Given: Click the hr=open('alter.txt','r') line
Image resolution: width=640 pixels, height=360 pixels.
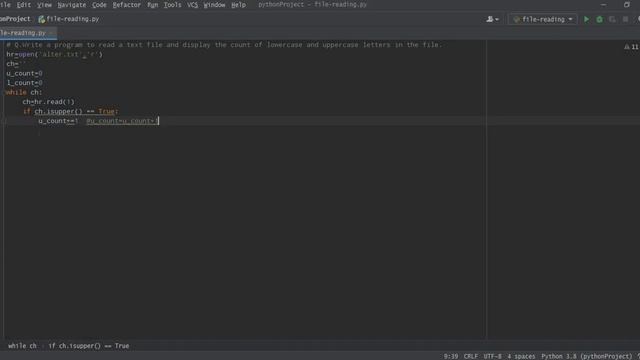Looking at the screenshot, I should 54,54.
